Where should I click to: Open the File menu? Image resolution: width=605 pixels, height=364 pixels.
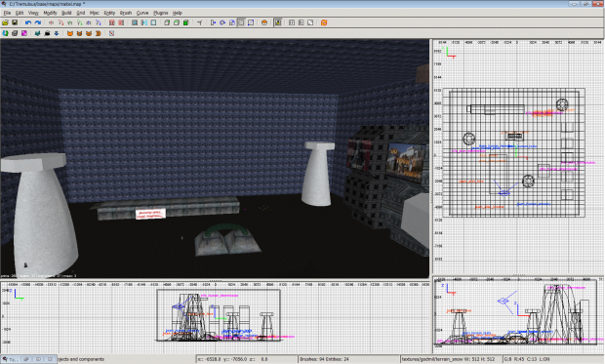click(x=7, y=13)
